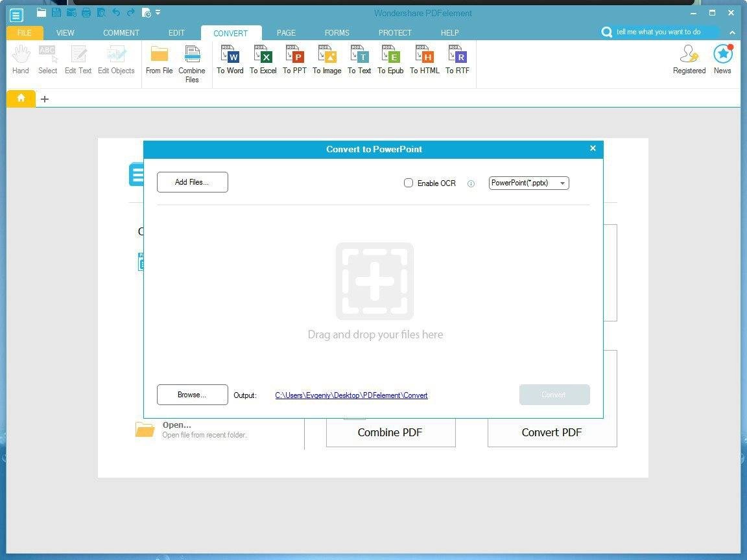Click the To Excel conversion icon

click(263, 60)
